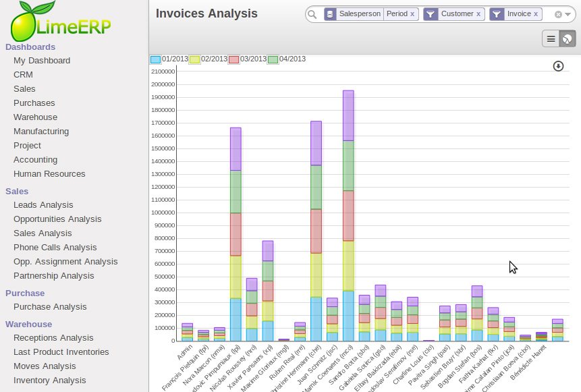Image resolution: width=581 pixels, height=392 pixels.
Task: Toggle the 02/2013 legend swatch
Action: click(194, 59)
